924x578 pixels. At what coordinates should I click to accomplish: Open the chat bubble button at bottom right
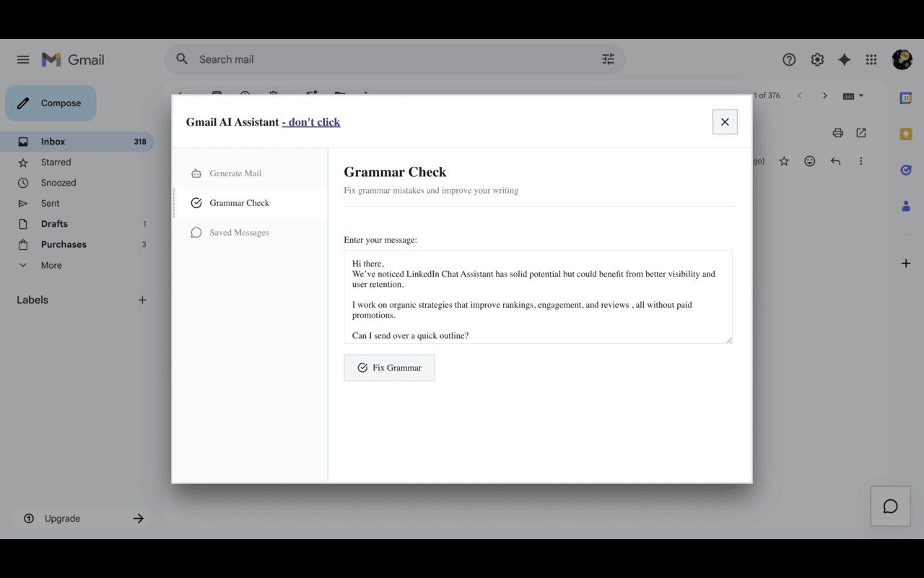(x=890, y=506)
